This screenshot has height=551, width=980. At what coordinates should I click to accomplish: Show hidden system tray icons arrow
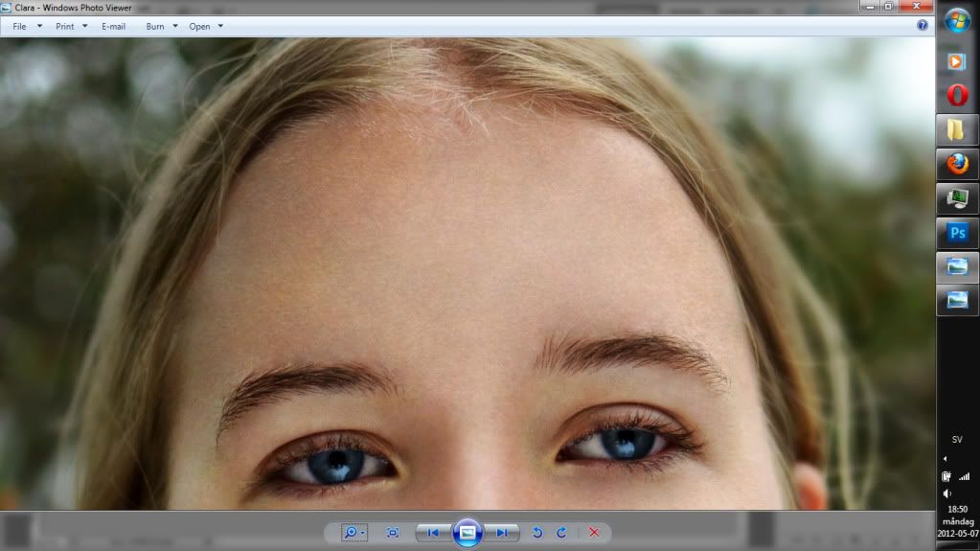pos(946,458)
